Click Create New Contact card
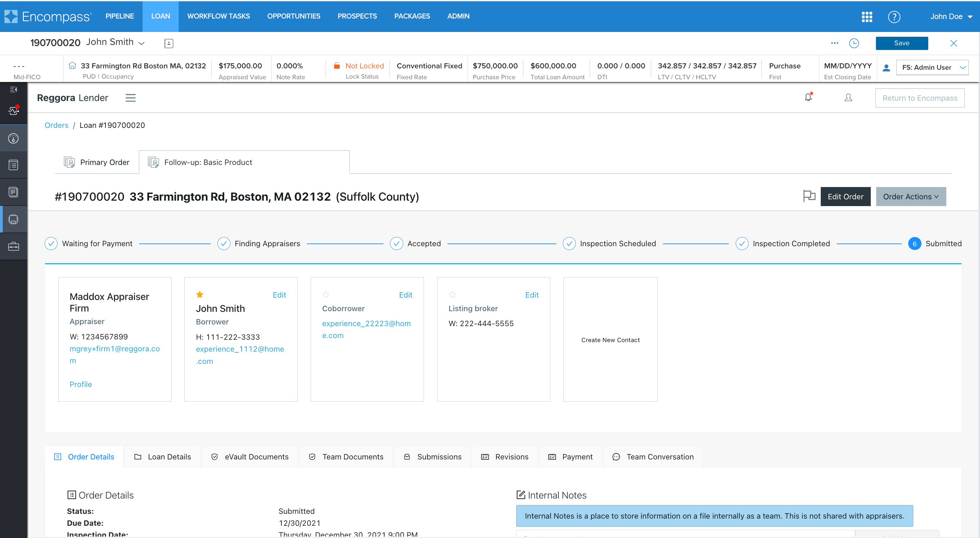This screenshot has width=980, height=538. tap(610, 339)
